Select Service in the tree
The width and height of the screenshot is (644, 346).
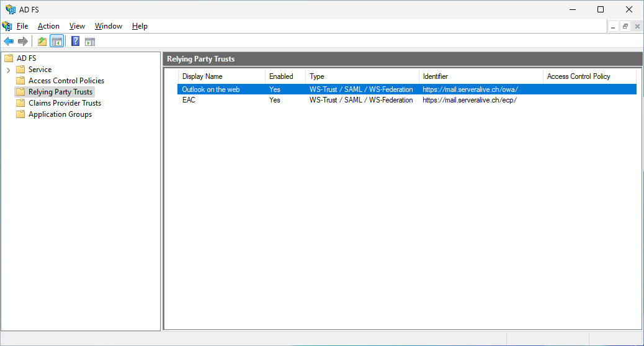[40, 69]
